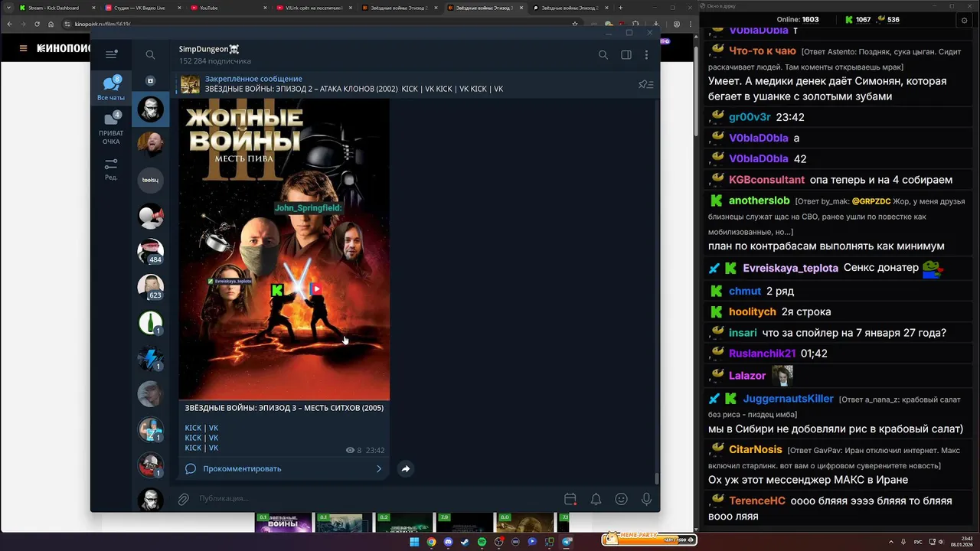Reload the browser page
Viewport: 980px width, 551px height.
tap(38, 24)
